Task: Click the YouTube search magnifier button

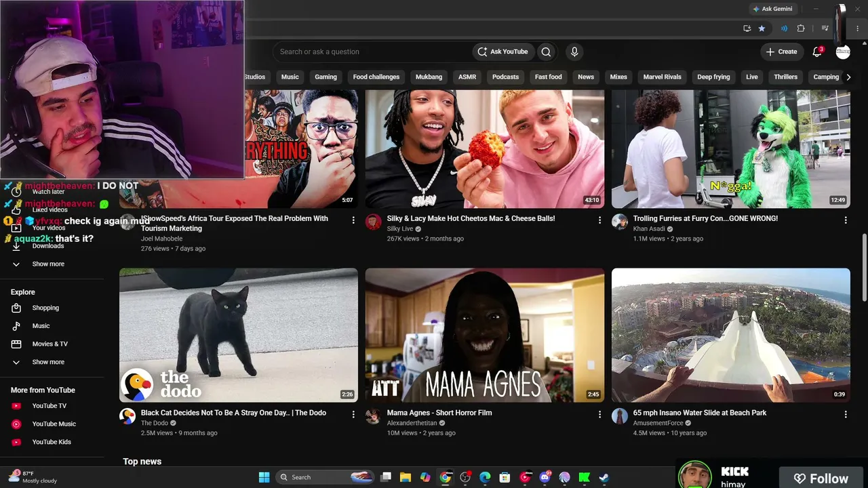Action: point(546,52)
